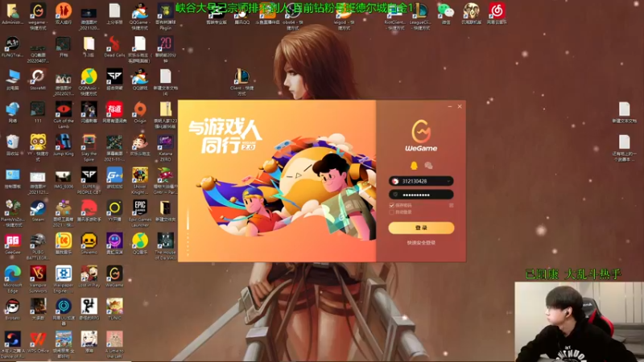Select WeChat login icon in WeGame

(428, 166)
